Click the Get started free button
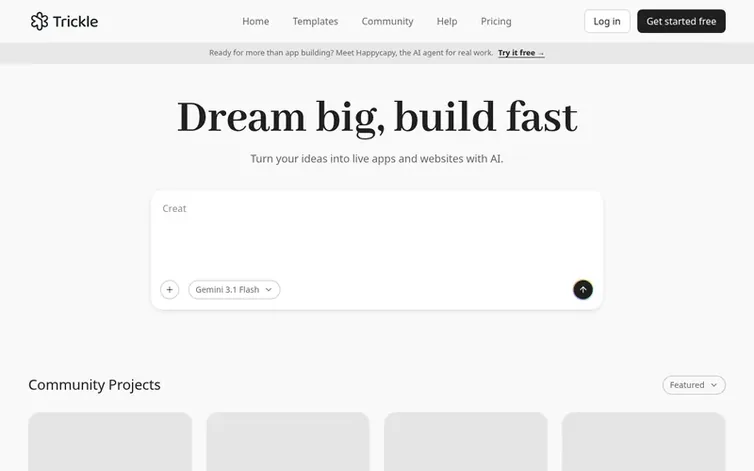Viewport: 754px width, 471px height. pyautogui.click(x=681, y=21)
